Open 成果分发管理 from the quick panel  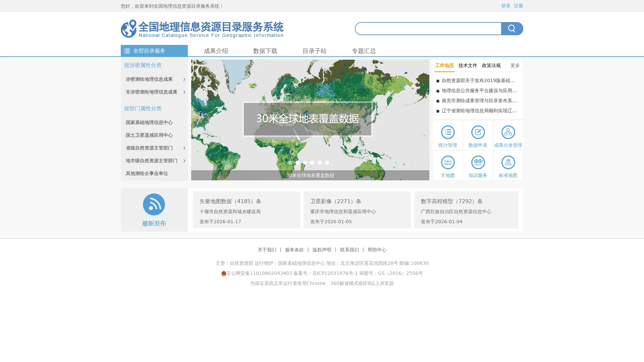coord(508,135)
